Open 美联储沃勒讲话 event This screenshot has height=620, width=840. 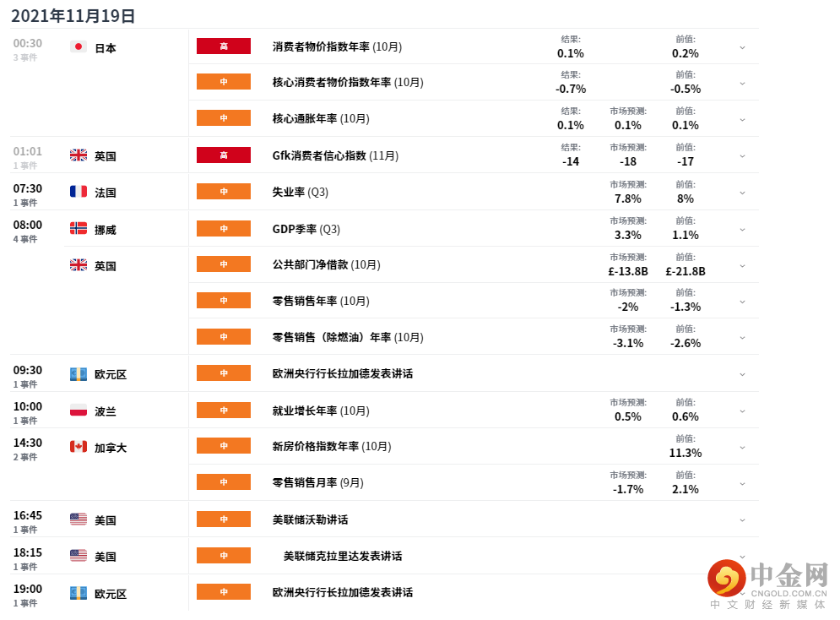click(310, 519)
